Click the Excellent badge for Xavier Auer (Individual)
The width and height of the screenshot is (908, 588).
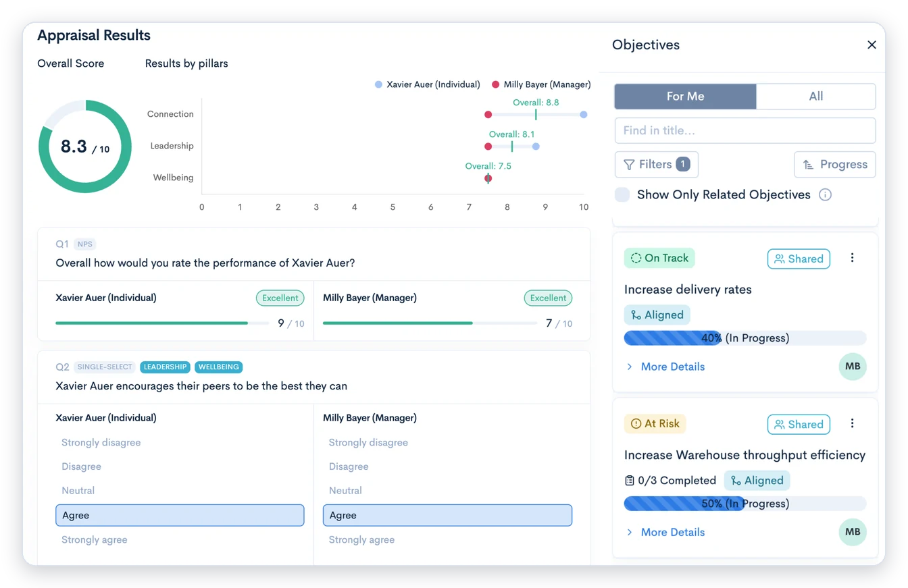pos(280,298)
